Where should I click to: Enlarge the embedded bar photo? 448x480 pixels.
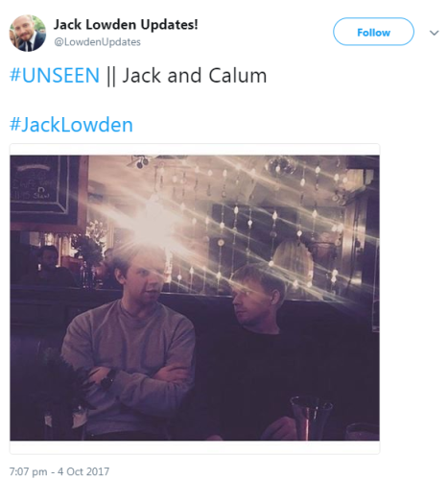[195, 298]
